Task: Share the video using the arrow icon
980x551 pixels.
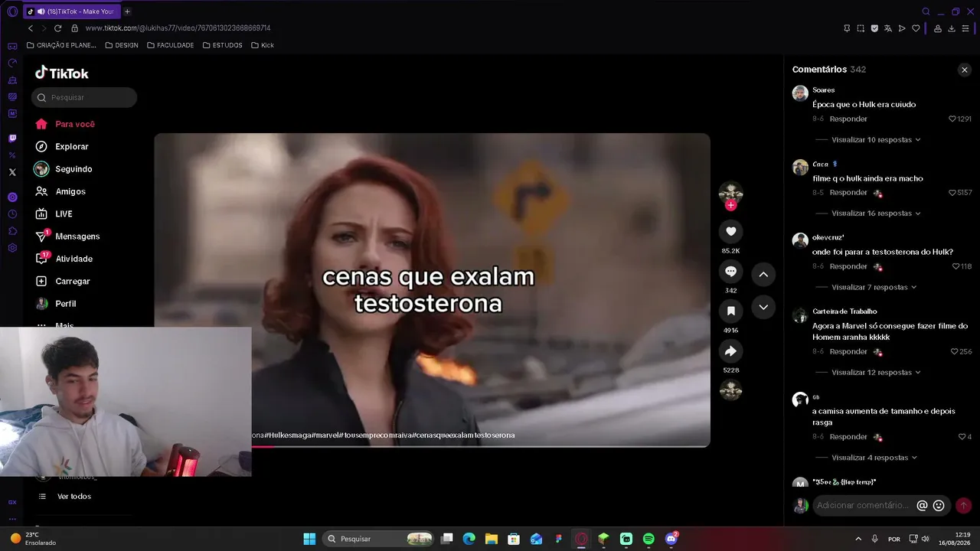Action: [x=730, y=350]
